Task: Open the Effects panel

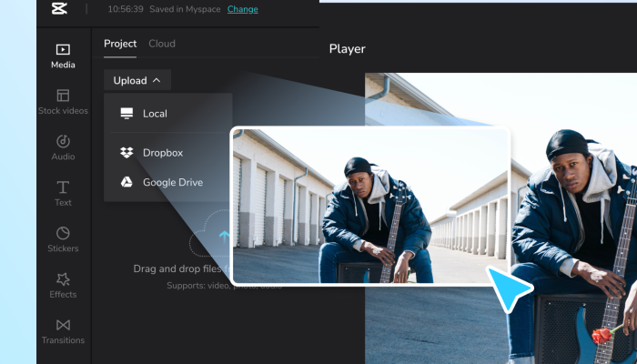Action: click(63, 286)
